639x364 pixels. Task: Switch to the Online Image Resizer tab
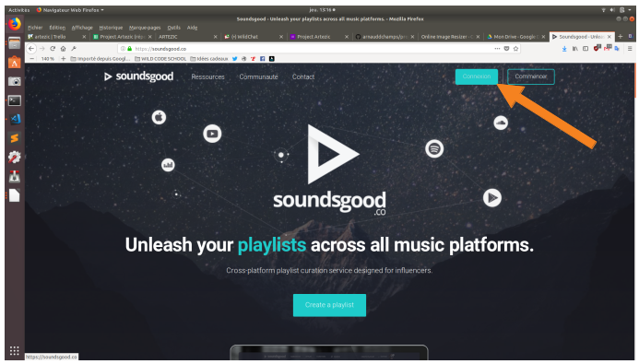(x=449, y=37)
